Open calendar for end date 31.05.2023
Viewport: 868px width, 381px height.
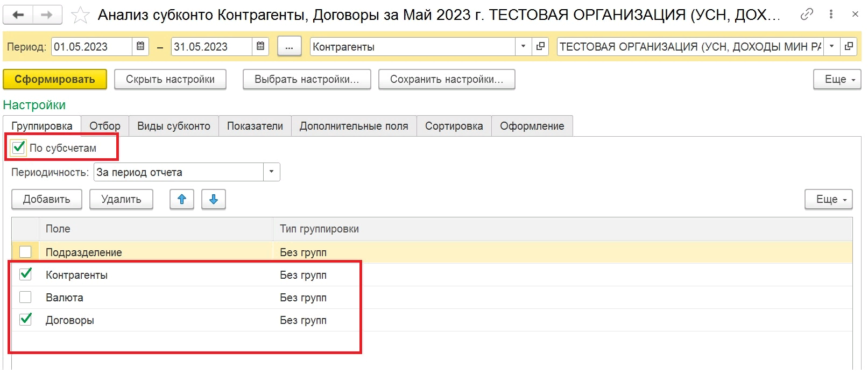tap(260, 46)
